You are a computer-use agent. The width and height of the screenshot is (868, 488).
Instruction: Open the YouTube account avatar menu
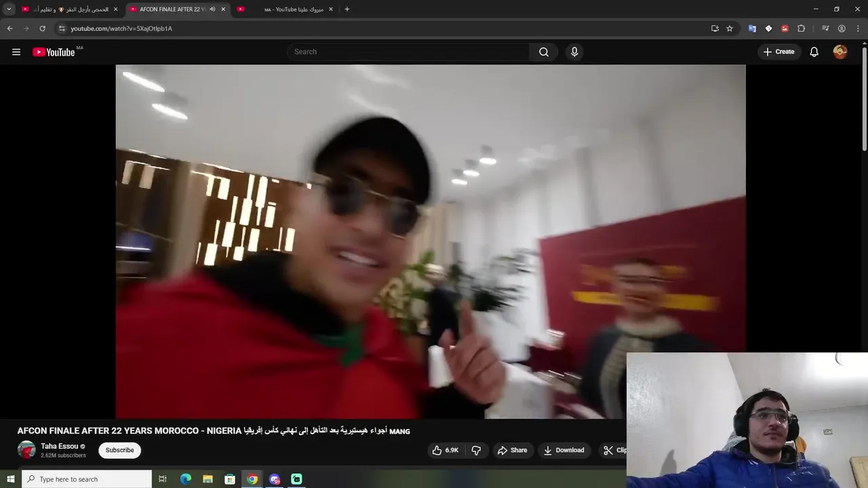(840, 52)
